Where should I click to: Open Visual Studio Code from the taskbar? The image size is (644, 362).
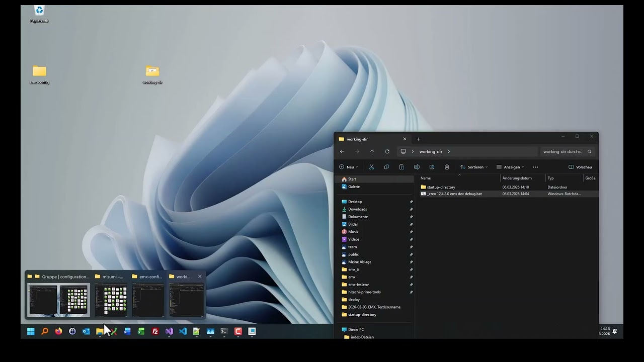point(183,331)
